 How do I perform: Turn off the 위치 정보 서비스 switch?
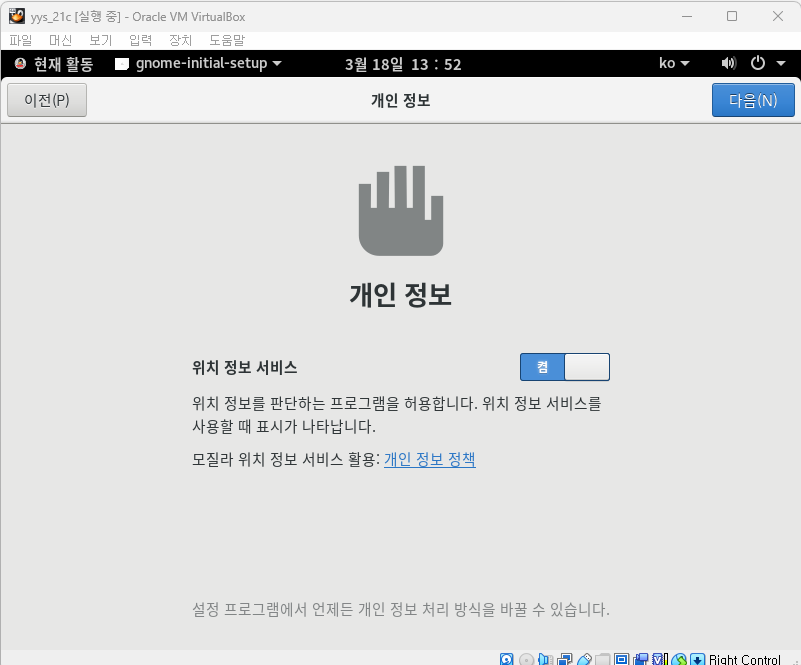pyautogui.click(x=564, y=367)
